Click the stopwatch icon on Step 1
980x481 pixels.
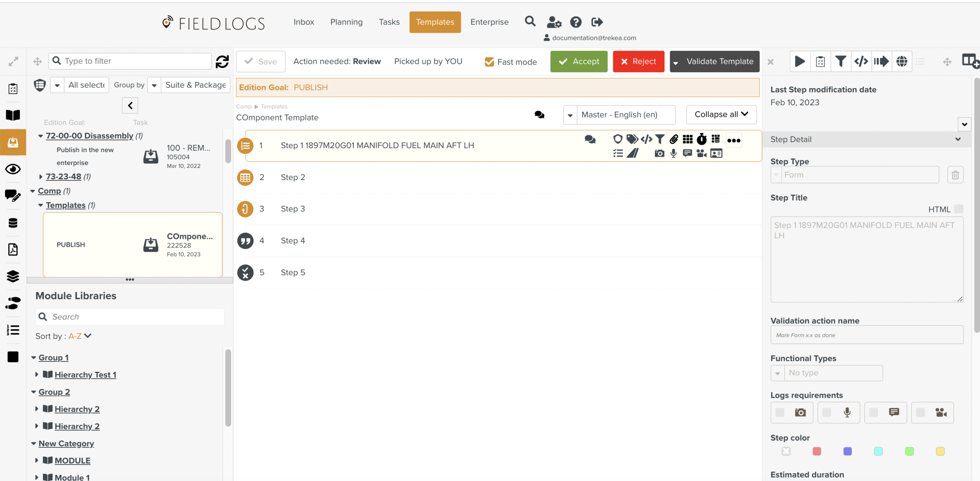coord(701,139)
